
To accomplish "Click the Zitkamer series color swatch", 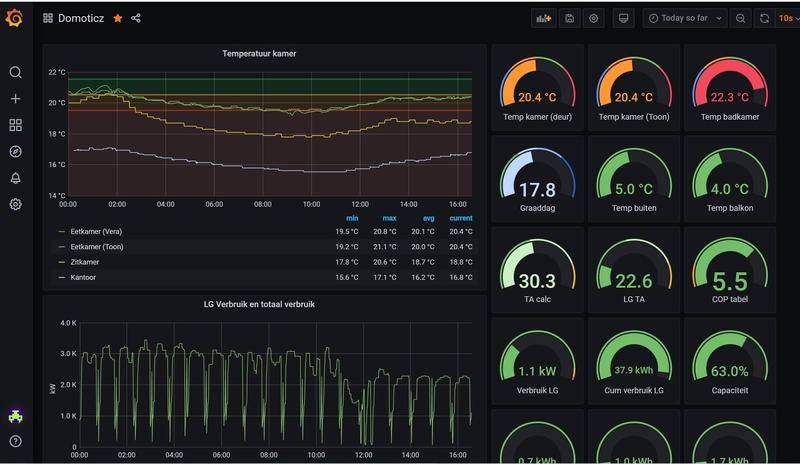I will point(62,262).
